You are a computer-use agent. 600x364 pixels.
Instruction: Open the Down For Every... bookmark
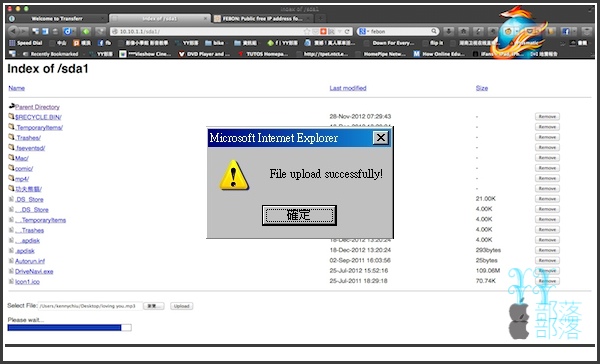(389, 43)
